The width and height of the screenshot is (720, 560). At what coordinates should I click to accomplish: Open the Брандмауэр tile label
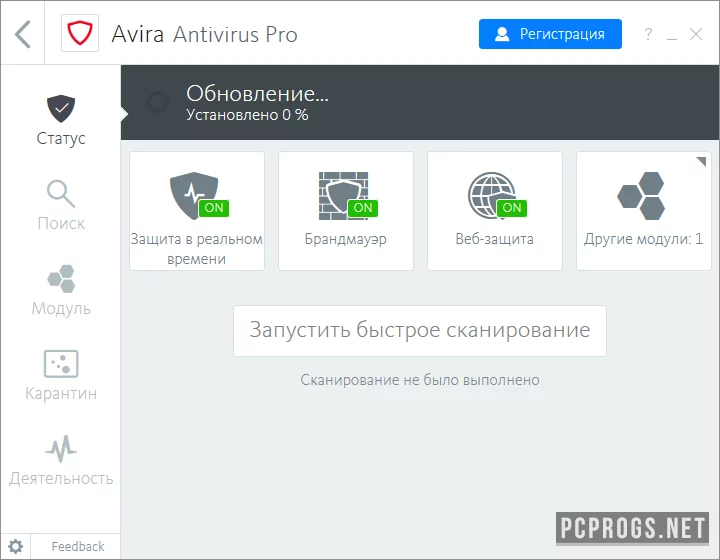(345, 239)
